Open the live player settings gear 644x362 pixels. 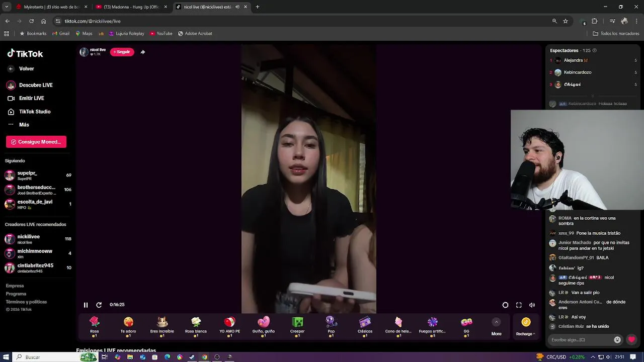(x=505, y=305)
